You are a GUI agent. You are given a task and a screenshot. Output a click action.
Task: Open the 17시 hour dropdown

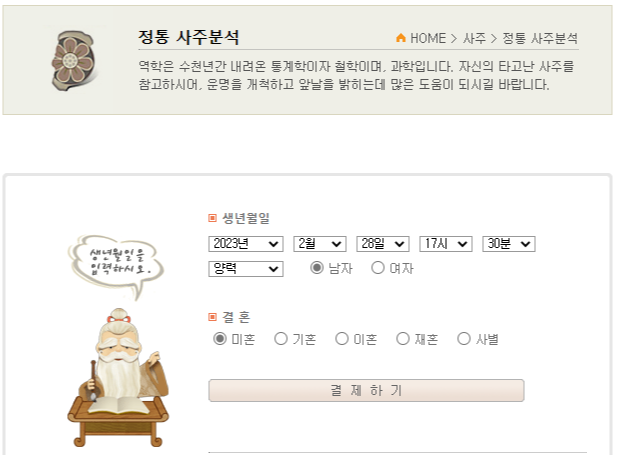tap(446, 244)
